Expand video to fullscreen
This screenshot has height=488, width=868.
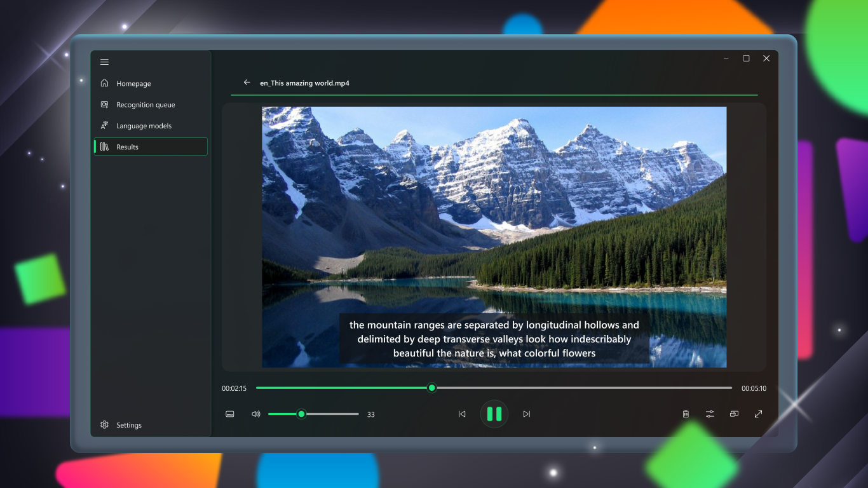pos(758,414)
